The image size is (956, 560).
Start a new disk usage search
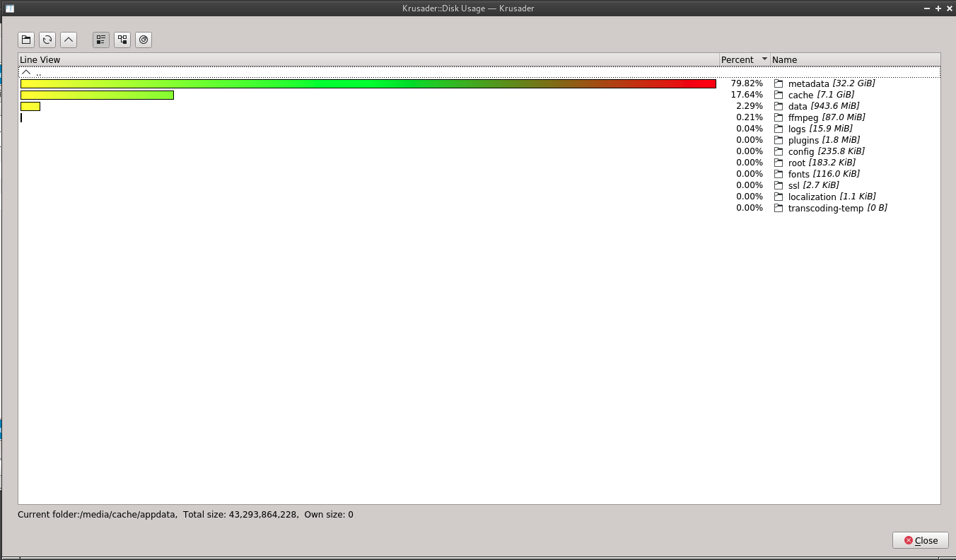coord(26,40)
